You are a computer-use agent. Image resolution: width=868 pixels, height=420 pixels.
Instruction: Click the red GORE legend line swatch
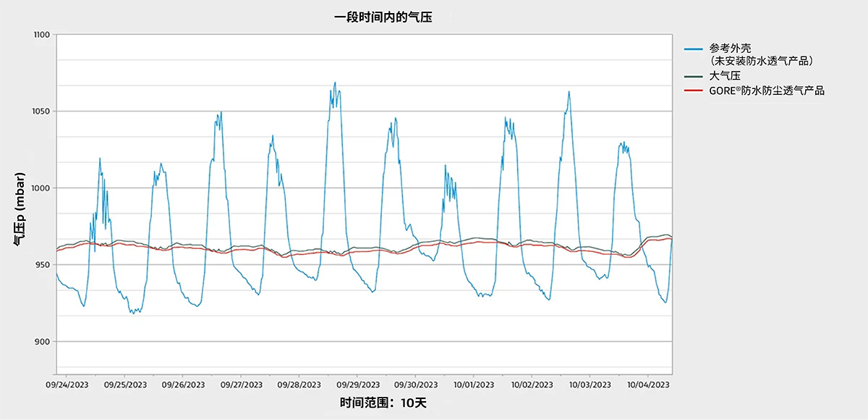(694, 91)
